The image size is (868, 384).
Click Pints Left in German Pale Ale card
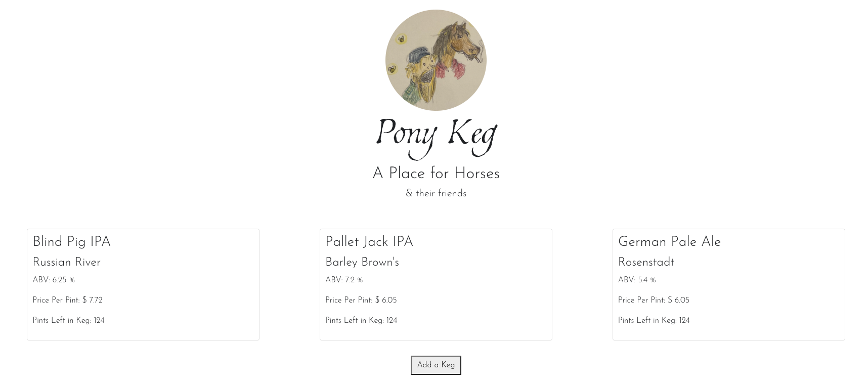(x=654, y=321)
